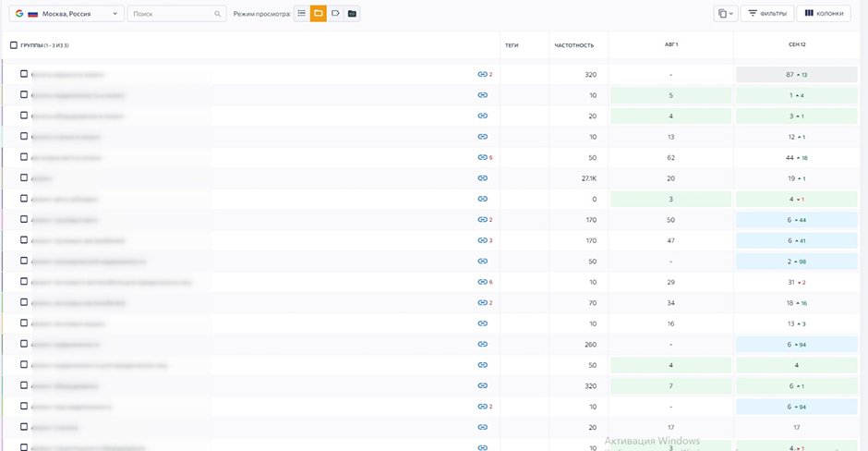Viewport: 868px width, 451px height.
Task: Select the frequency cell showing 260
Action: [x=578, y=345]
